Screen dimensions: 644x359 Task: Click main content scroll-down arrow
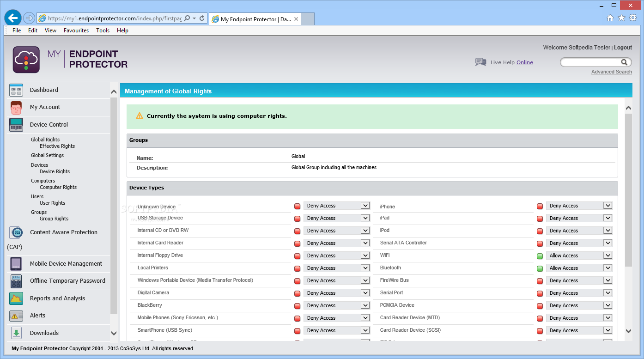(x=628, y=331)
